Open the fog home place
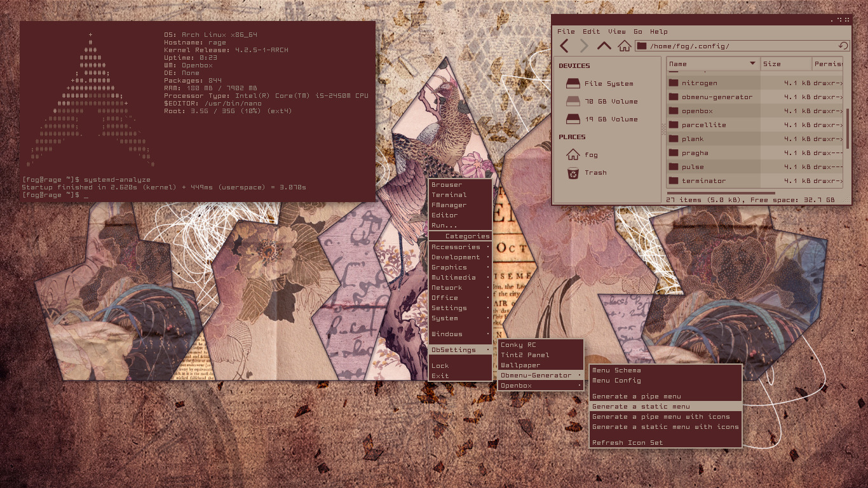 click(583, 154)
